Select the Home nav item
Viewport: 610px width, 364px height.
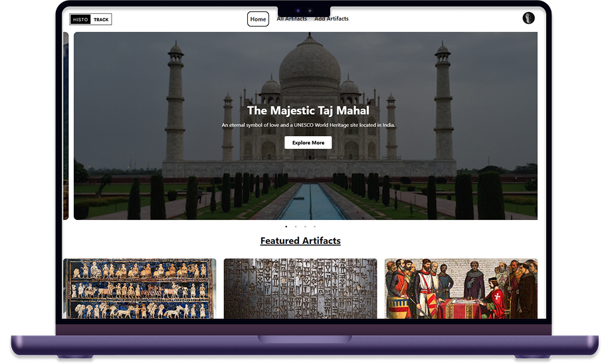tap(258, 19)
